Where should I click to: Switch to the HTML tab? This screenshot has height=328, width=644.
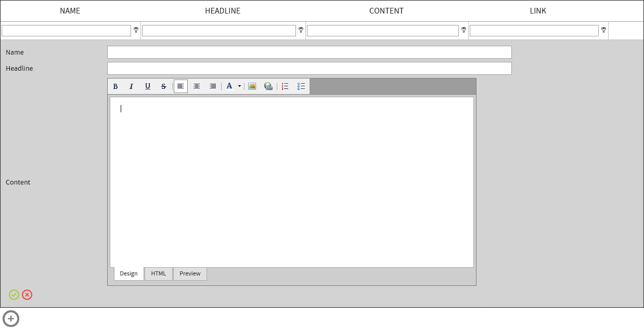point(159,274)
